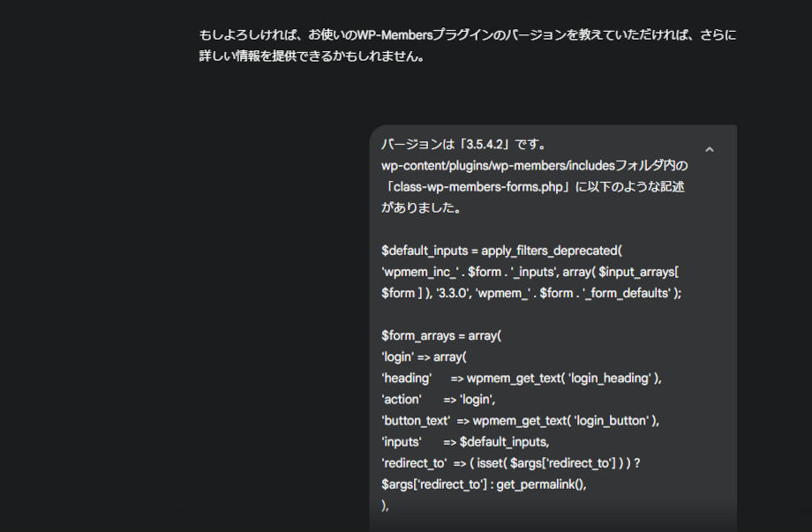Click the '3.3.0' version string in code
812x532 pixels.
(x=459, y=294)
